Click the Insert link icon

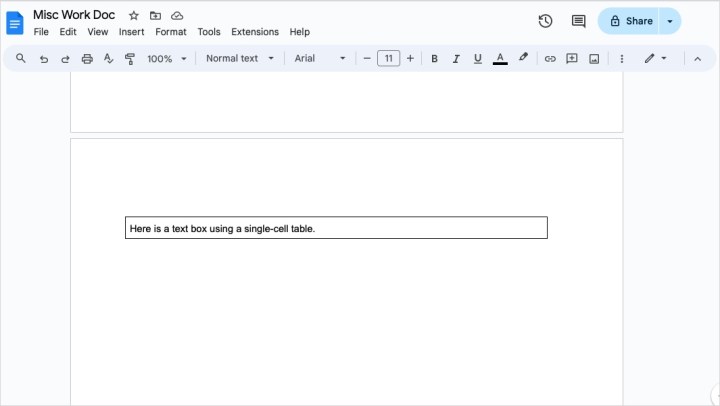tap(549, 59)
